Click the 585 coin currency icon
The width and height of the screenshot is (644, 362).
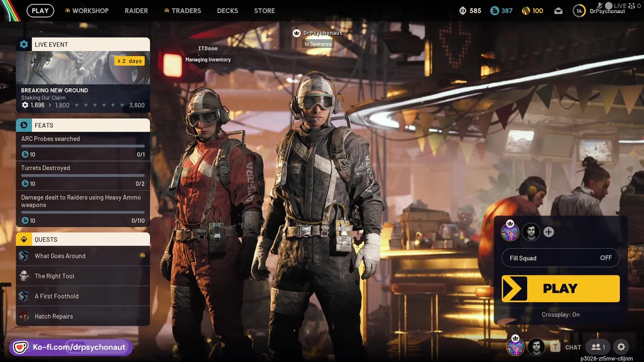(463, 11)
